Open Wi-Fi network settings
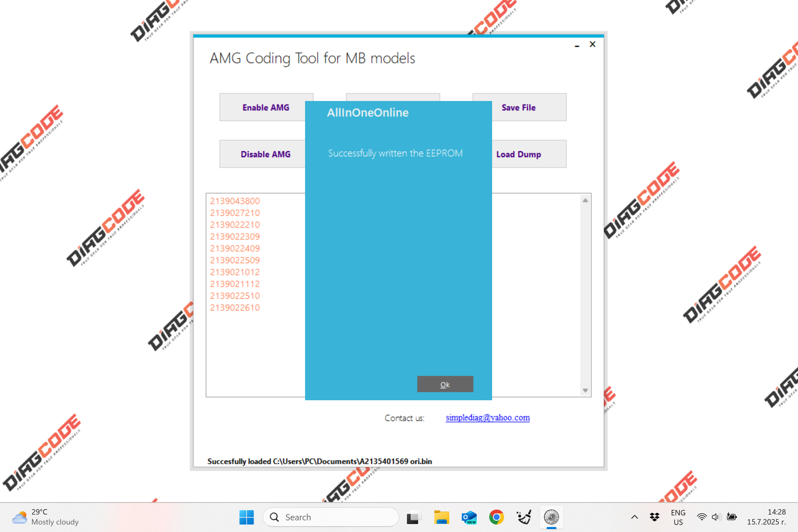Screen dimensions: 798x532 [702, 517]
